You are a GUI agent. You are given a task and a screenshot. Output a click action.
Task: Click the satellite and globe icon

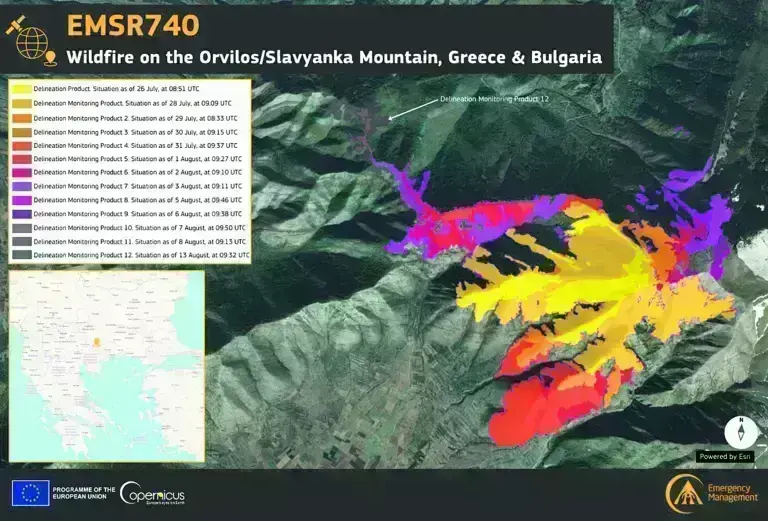[x=32, y=41]
